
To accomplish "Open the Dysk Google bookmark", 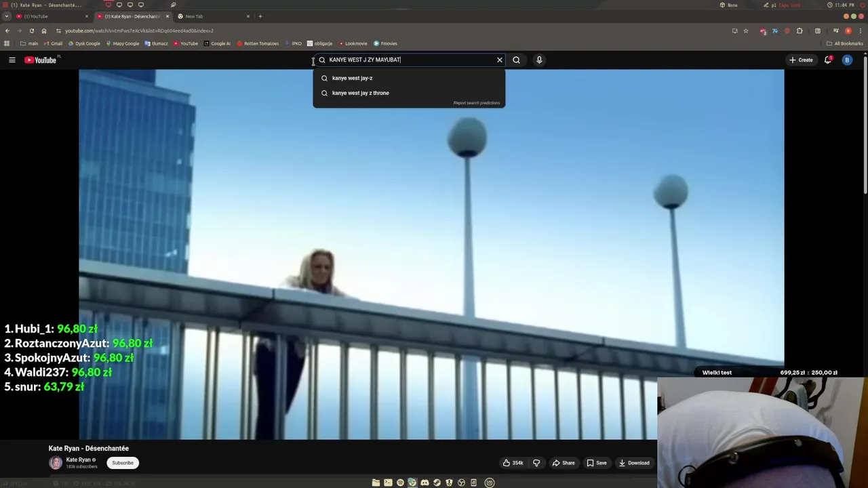I will tap(84, 43).
